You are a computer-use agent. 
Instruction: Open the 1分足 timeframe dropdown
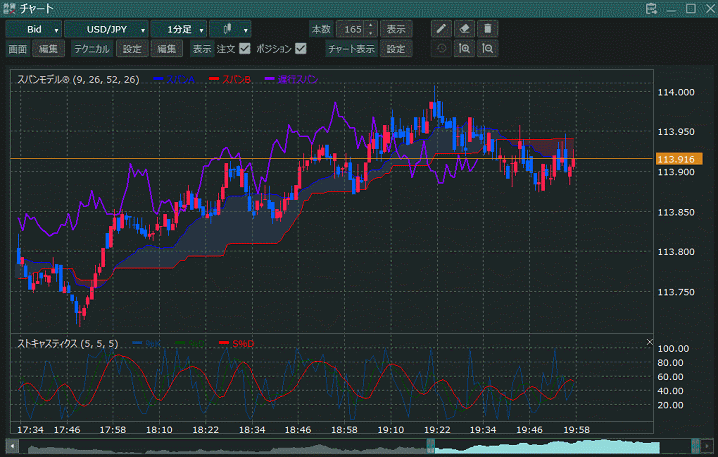click(x=180, y=30)
